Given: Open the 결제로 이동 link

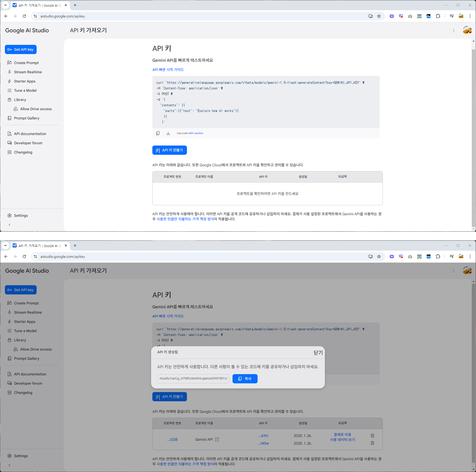Looking at the screenshot, I should [342, 434].
